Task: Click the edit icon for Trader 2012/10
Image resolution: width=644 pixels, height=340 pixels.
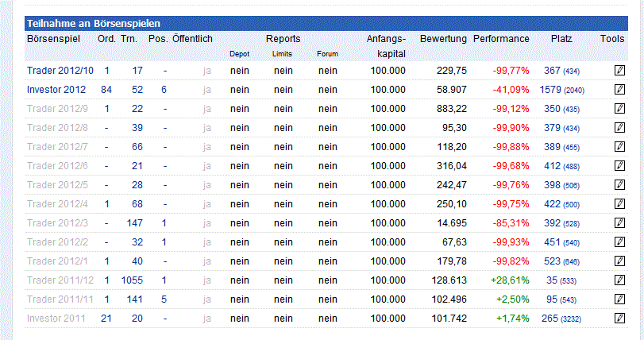Action: (620, 71)
